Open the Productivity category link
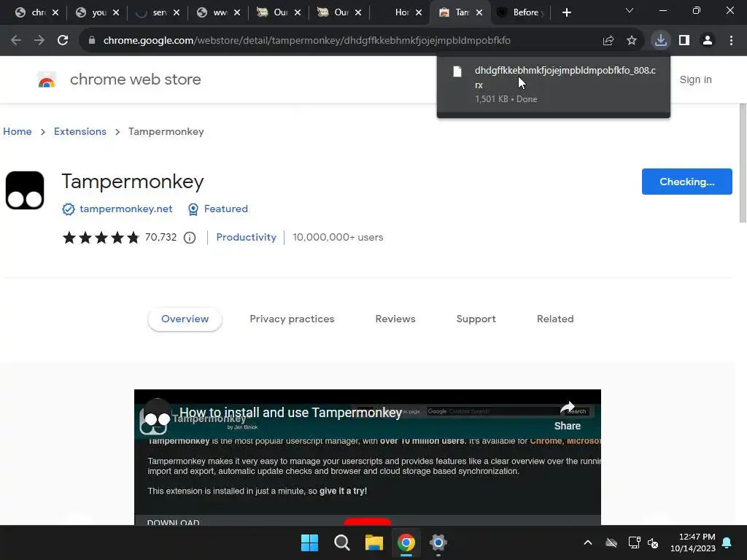 [x=247, y=237]
